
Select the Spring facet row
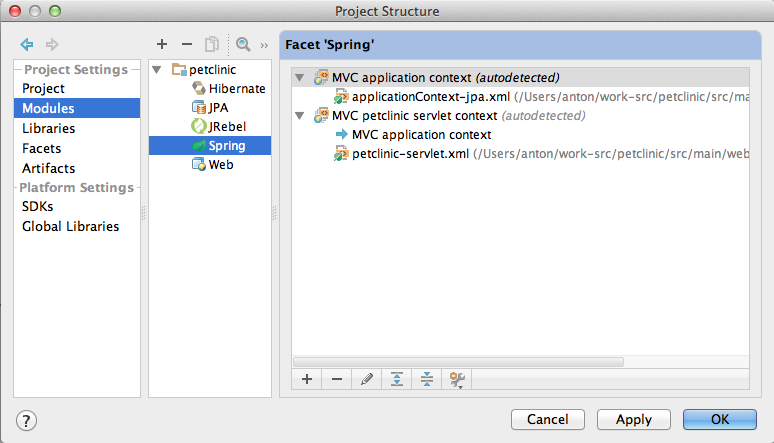pyautogui.click(x=210, y=145)
